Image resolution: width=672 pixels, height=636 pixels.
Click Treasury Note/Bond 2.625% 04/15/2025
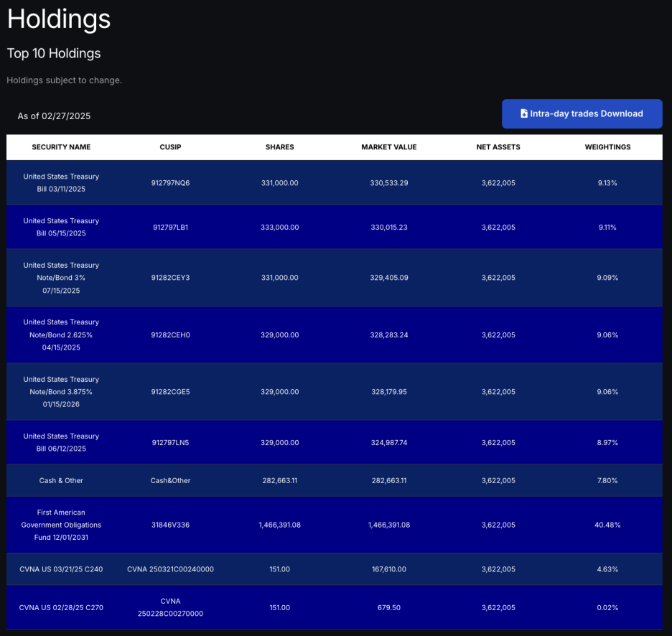61,335
